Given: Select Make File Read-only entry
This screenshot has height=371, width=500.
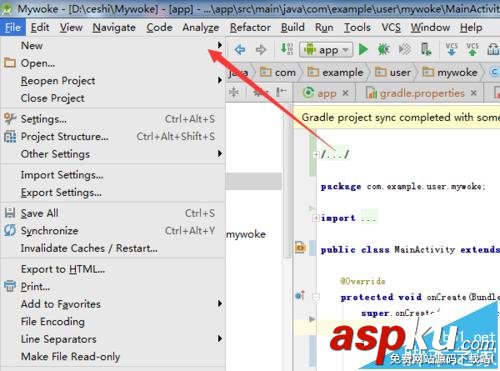Looking at the screenshot, I should click(113, 357).
